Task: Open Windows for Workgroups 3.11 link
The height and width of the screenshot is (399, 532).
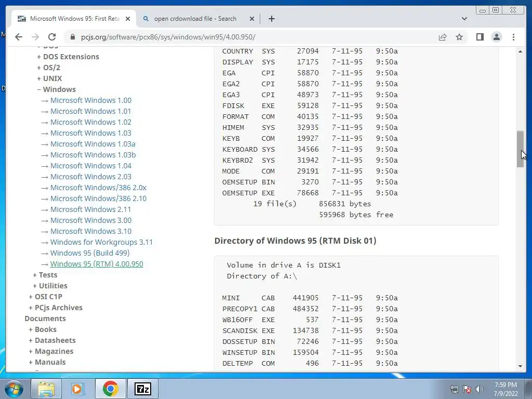Action: point(101,242)
